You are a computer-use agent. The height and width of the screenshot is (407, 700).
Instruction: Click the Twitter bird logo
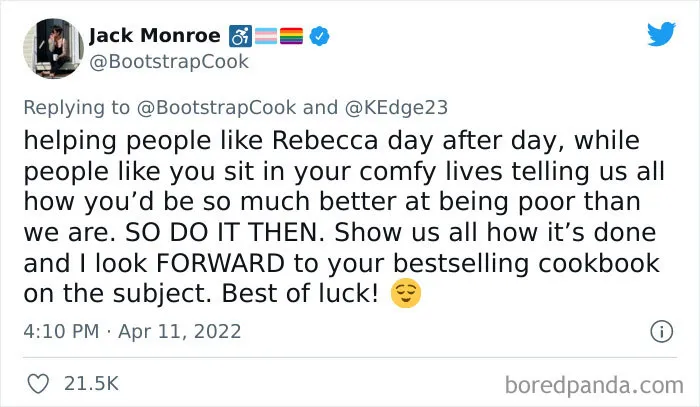[662, 34]
